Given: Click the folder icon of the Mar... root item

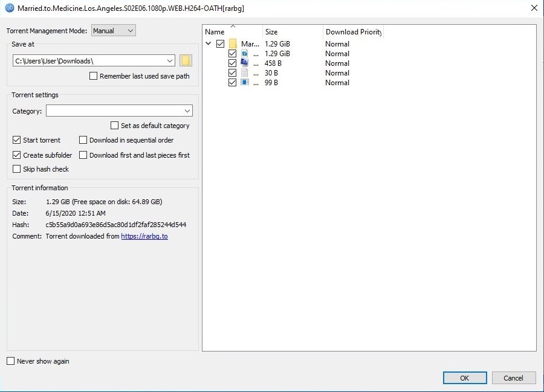Looking at the screenshot, I should 233,44.
